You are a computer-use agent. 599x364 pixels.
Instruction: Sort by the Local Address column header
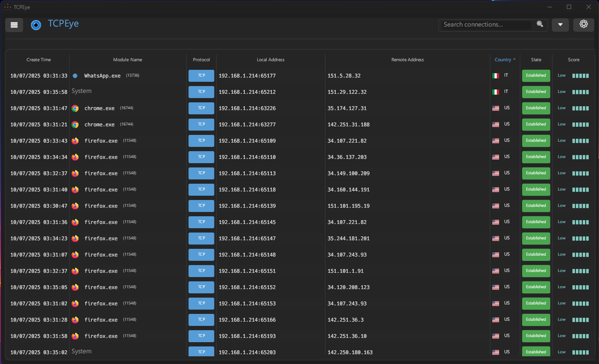coord(271,60)
